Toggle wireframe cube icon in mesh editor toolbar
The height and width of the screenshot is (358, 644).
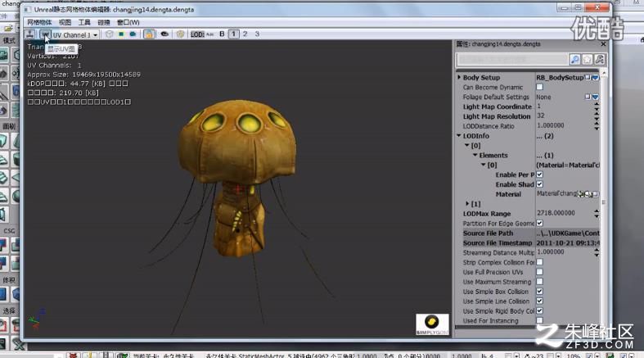pyautogui.click(x=110, y=34)
